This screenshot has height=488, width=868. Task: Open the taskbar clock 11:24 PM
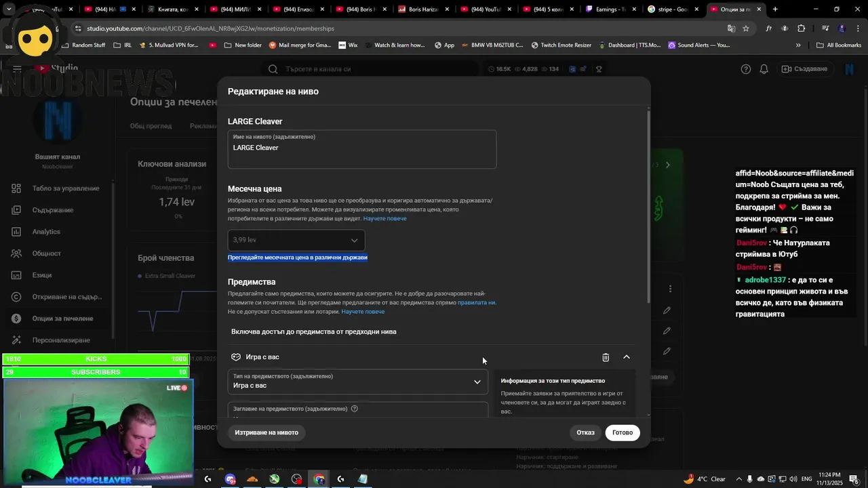[x=830, y=479]
